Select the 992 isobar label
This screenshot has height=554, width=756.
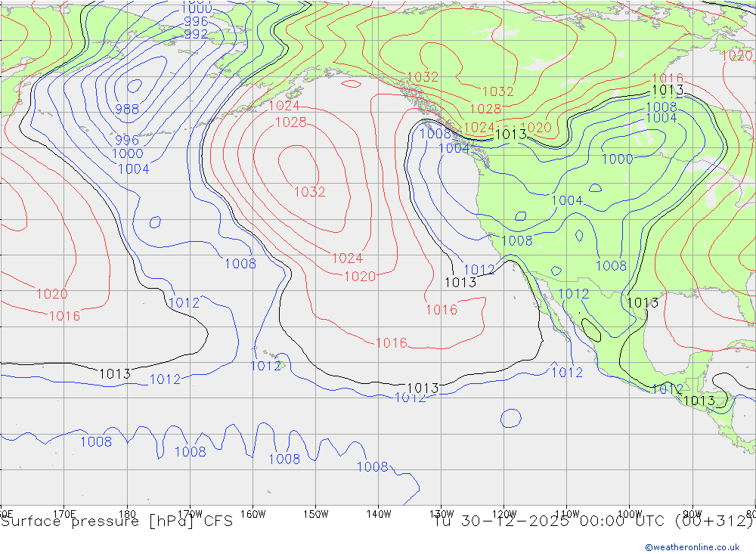coord(196,34)
